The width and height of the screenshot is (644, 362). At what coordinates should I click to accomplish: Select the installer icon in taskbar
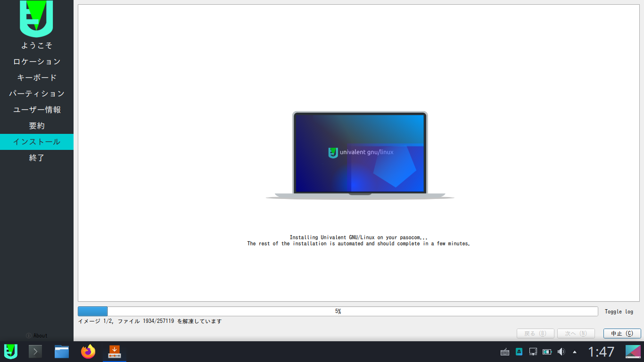pos(115,352)
